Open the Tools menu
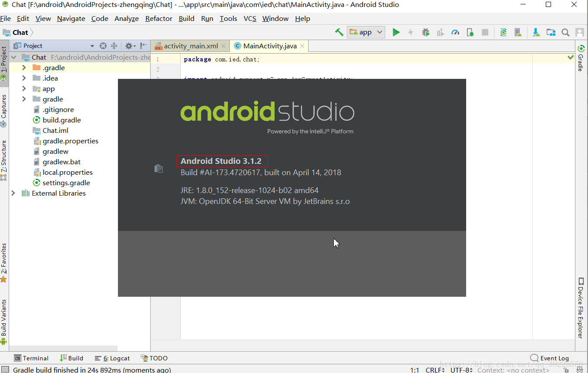Viewport: 588px width, 373px height. click(x=228, y=18)
